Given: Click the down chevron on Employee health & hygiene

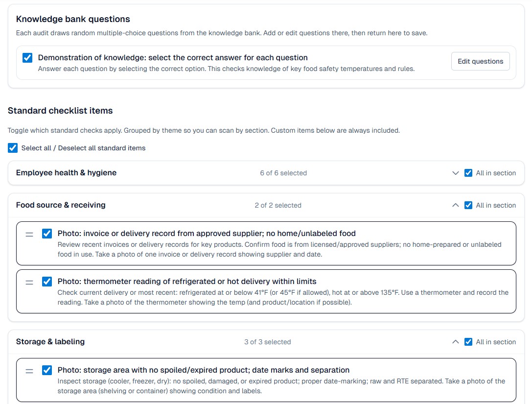Looking at the screenshot, I should [455, 173].
